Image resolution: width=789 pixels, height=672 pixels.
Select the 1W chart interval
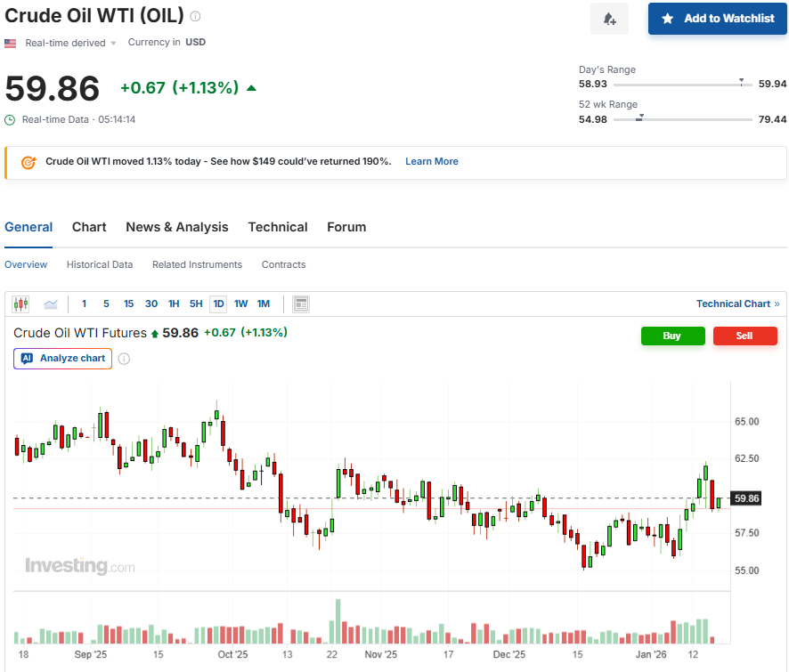(240, 304)
